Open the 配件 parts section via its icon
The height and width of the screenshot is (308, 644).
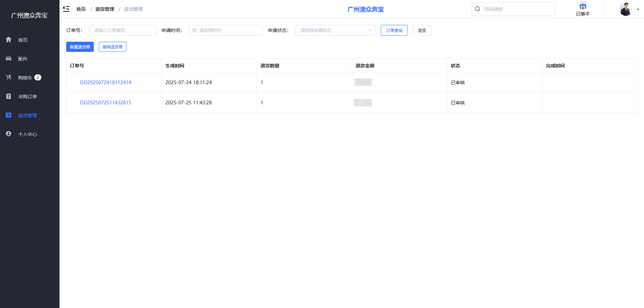pos(8,58)
